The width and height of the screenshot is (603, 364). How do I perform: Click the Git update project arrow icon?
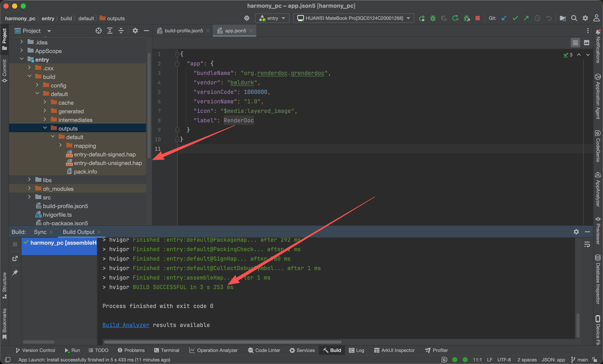504,18
